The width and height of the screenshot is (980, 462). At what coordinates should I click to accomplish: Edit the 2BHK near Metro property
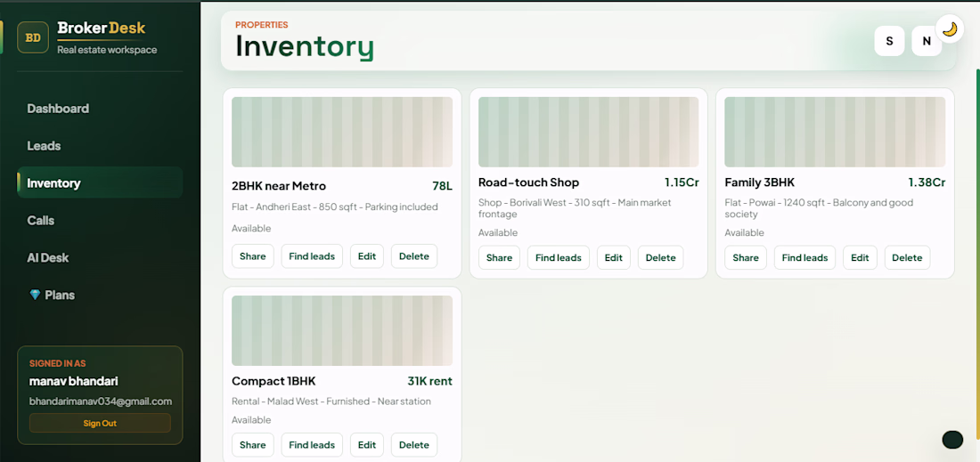click(367, 256)
